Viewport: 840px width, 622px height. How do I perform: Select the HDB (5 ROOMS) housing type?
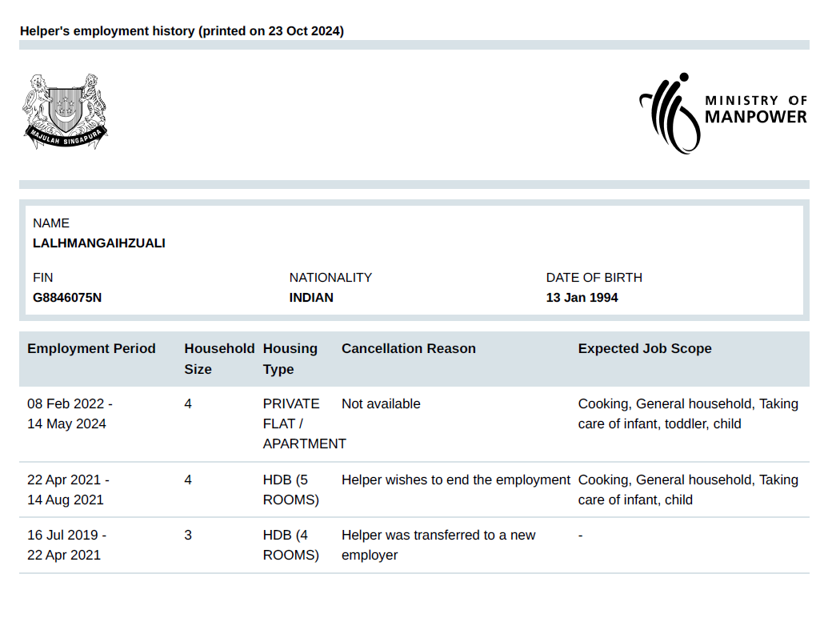coord(291,490)
